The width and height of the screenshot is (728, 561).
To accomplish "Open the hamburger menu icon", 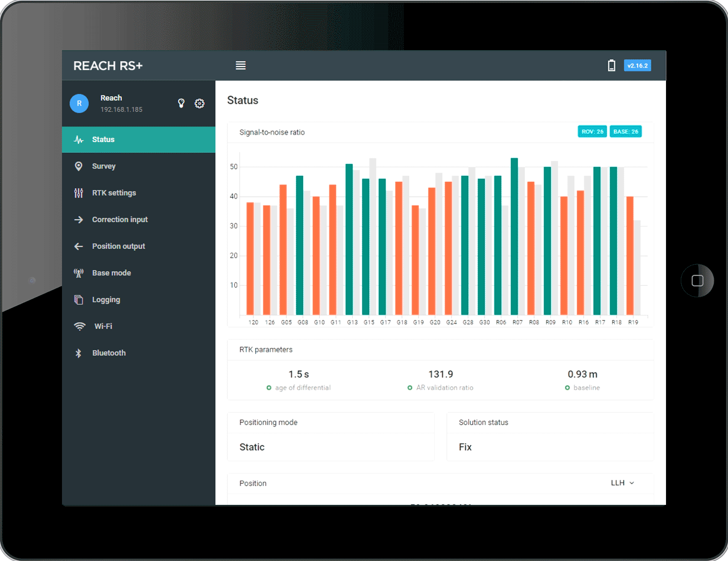I will click(241, 65).
